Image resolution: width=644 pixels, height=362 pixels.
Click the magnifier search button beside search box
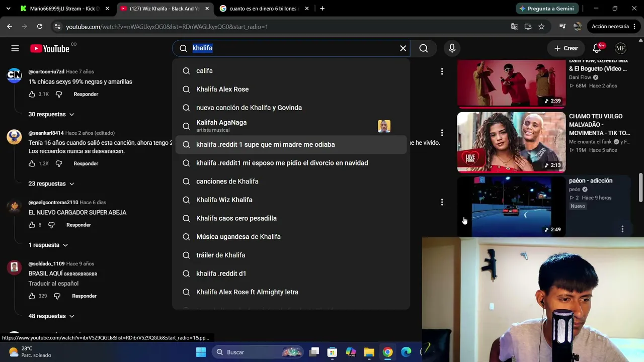[424, 48]
